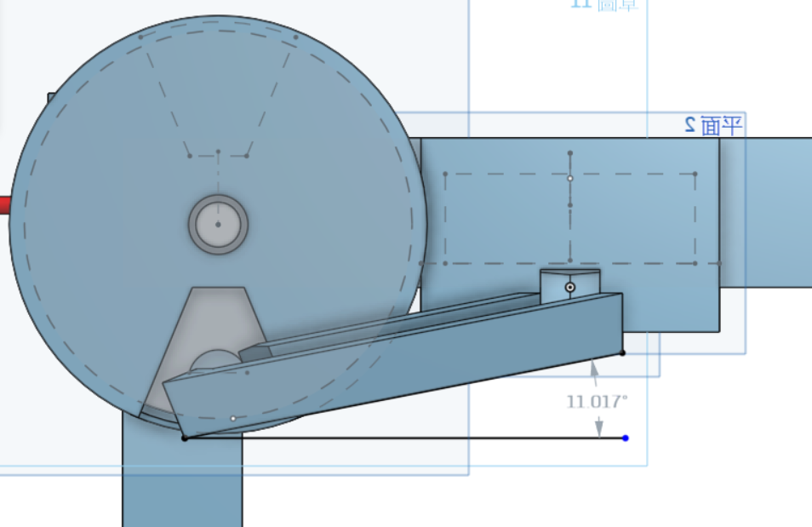
Task: Select top-right corner point of dashed rectangle
Action: click(x=695, y=175)
